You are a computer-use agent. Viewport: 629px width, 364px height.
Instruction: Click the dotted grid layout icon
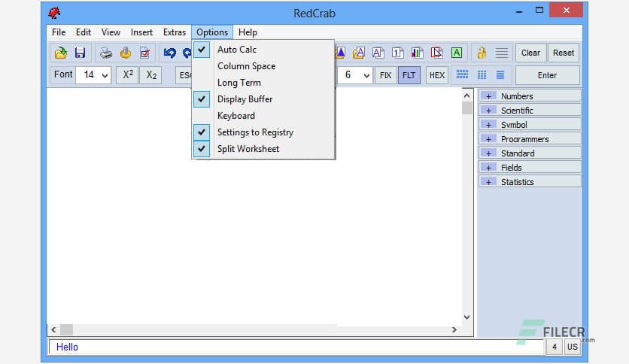(482, 74)
